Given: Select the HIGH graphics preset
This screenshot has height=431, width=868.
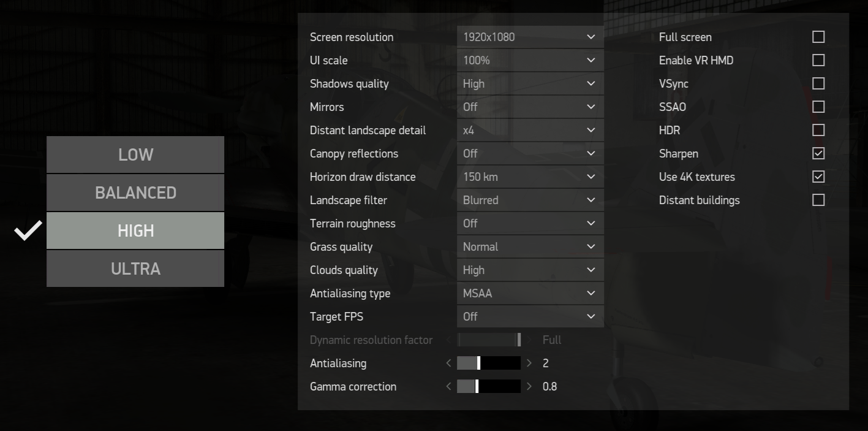Looking at the screenshot, I should click(x=135, y=231).
